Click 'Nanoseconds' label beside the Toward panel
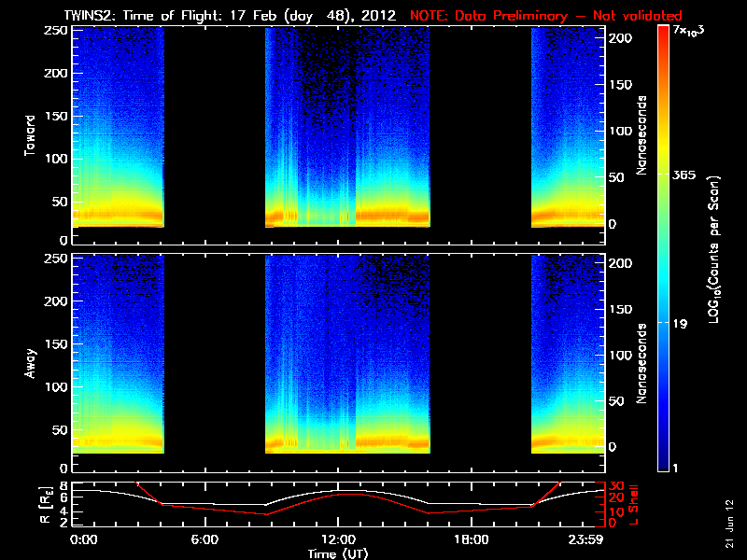Screen dimensions: 747x560 pos(642,135)
